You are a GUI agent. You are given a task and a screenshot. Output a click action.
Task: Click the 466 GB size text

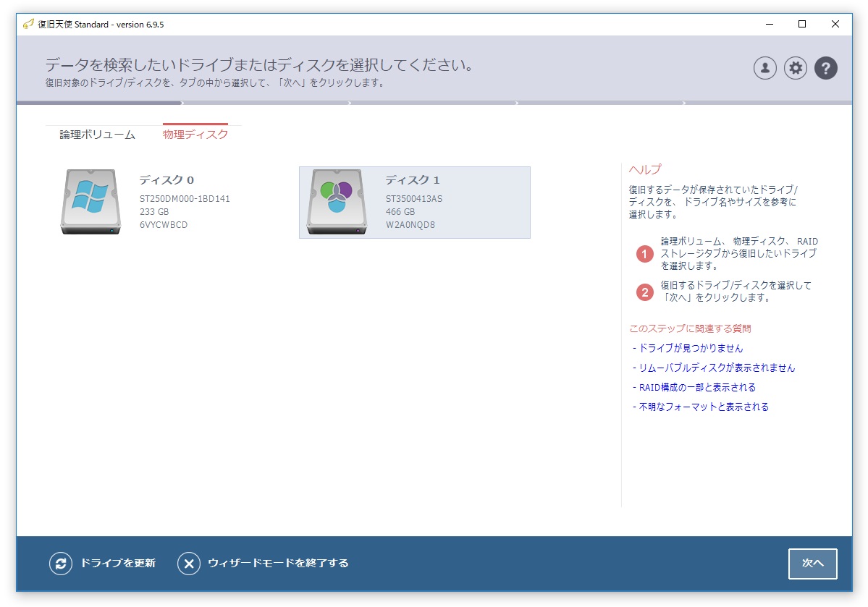click(400, 212)
